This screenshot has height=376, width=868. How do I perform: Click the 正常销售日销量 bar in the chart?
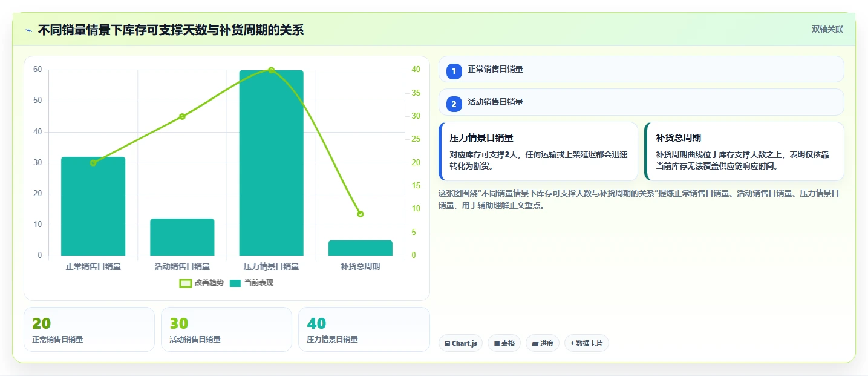pos(93,206)
